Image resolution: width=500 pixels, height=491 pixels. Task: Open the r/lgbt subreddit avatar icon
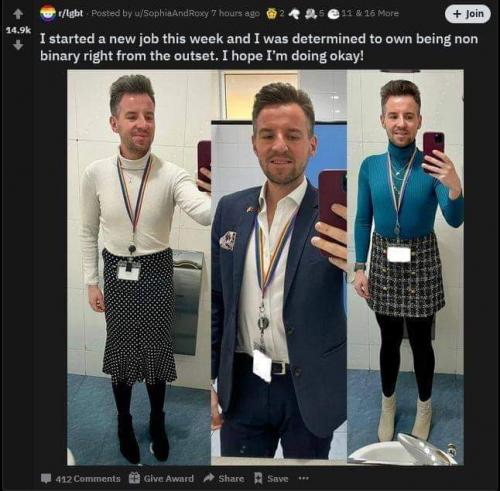pyautogui.click(x=47, y=14)
